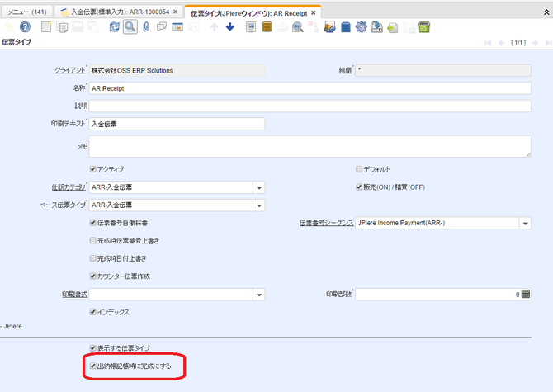
Task: Click the green icon at the toolbar's right end
Action: coord(424,26)
